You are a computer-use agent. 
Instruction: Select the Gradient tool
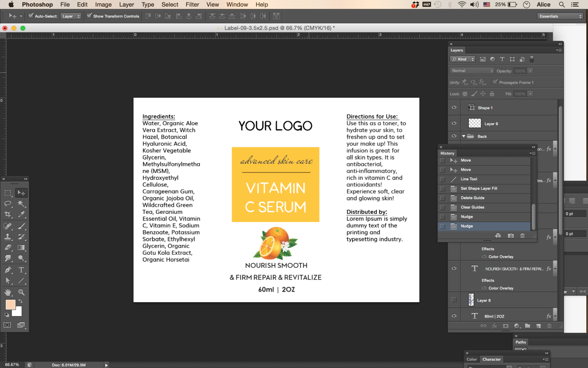[21, 247]
